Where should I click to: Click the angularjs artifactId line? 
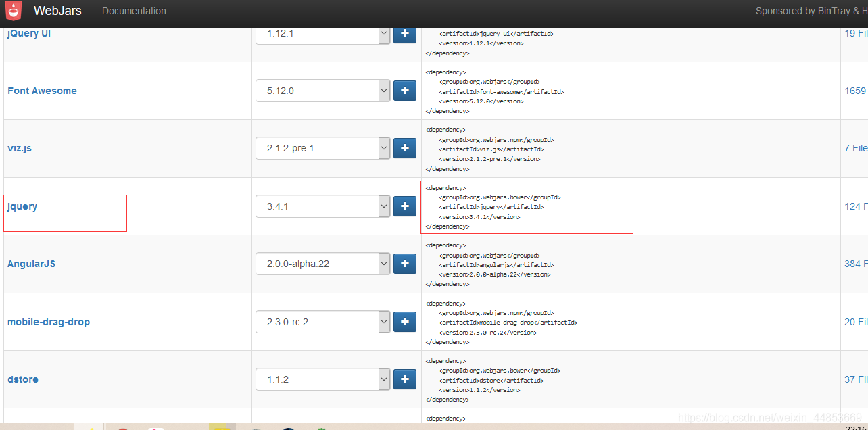[496, 265]
